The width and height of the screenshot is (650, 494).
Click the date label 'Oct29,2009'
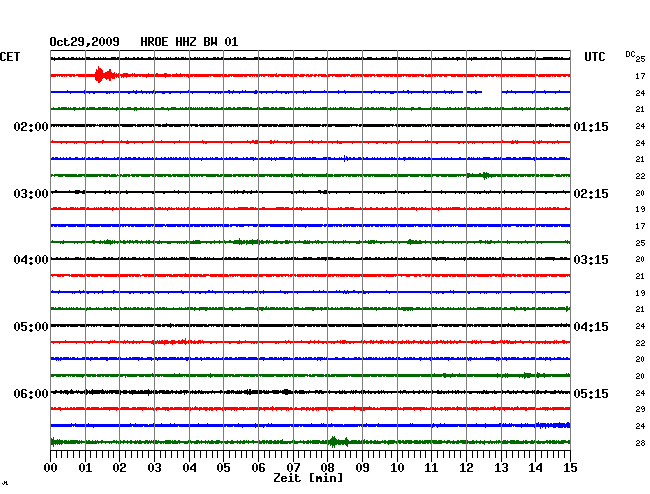point(85,42)
